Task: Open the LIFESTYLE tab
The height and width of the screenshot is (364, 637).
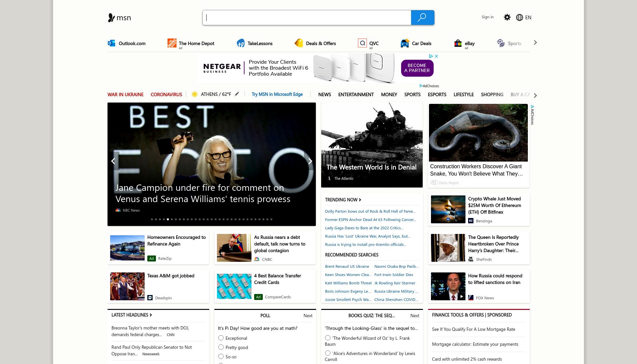Action: (463, 95)
